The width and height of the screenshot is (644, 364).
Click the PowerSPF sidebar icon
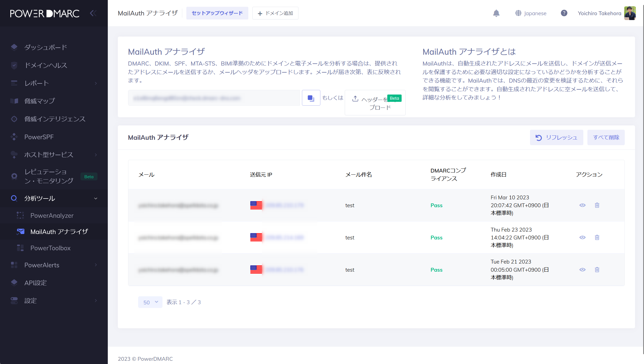pyautogui.click(x=14, y=137)
